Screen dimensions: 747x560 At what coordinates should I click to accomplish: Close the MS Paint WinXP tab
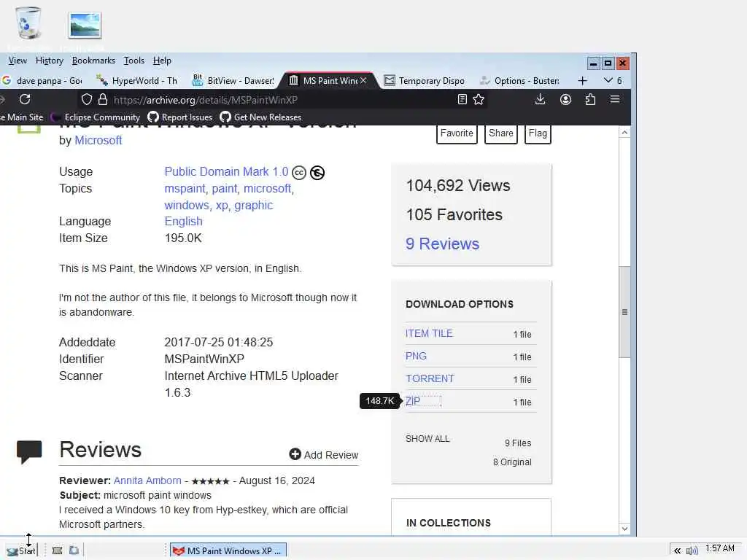coord(363,80)
